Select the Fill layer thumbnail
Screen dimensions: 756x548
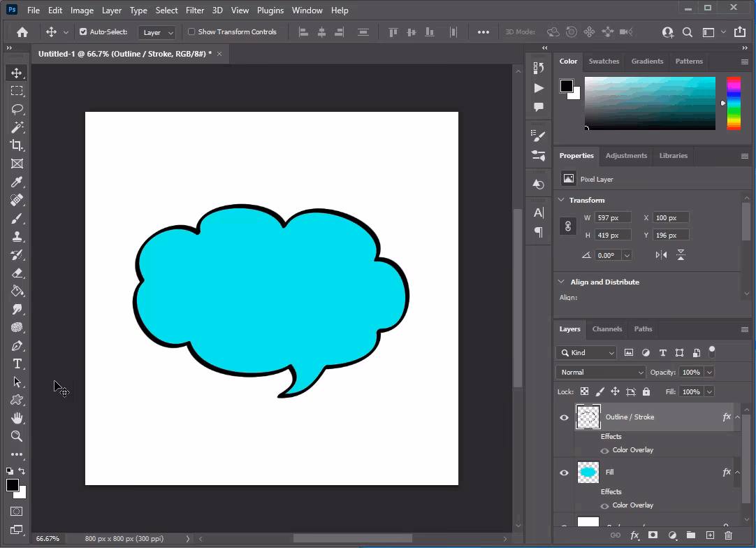pos(588,473)
